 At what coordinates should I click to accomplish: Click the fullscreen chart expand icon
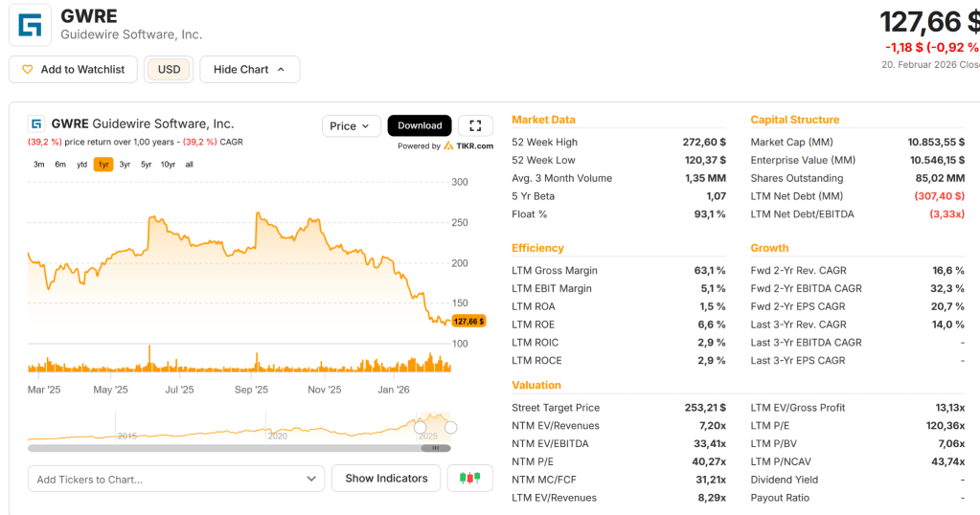point(475,126)
